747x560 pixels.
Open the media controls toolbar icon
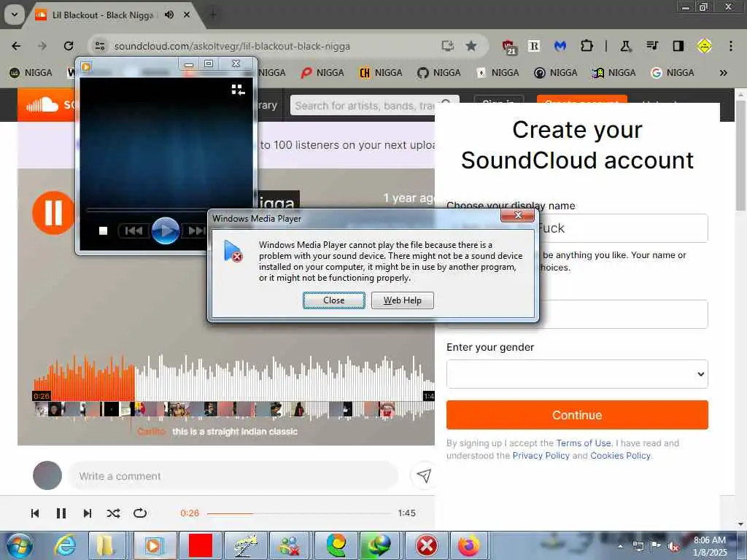pyautogui.click(x=652, y=46)
